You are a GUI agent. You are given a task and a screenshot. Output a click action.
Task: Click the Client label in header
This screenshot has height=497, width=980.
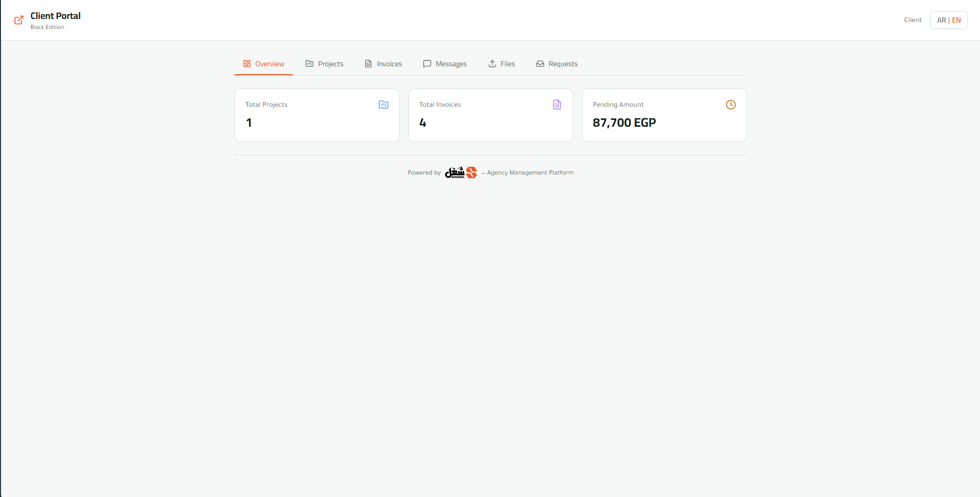click(x=913, y=20)
